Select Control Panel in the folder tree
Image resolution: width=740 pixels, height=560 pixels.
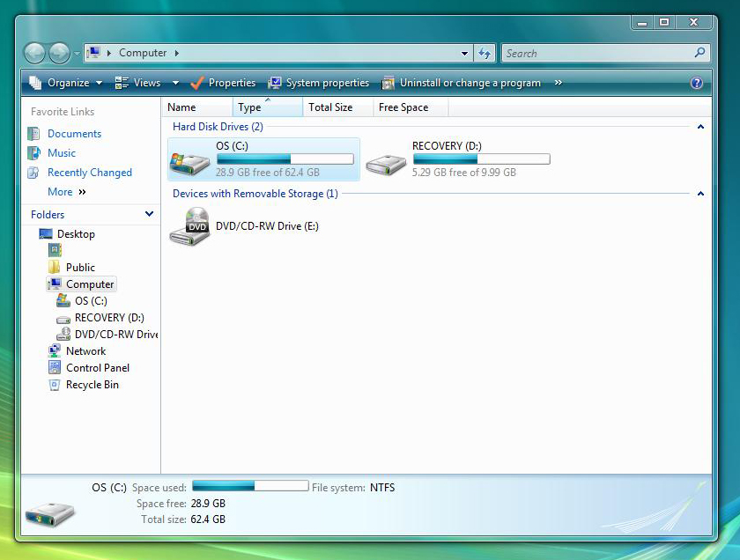pos(97,368)
